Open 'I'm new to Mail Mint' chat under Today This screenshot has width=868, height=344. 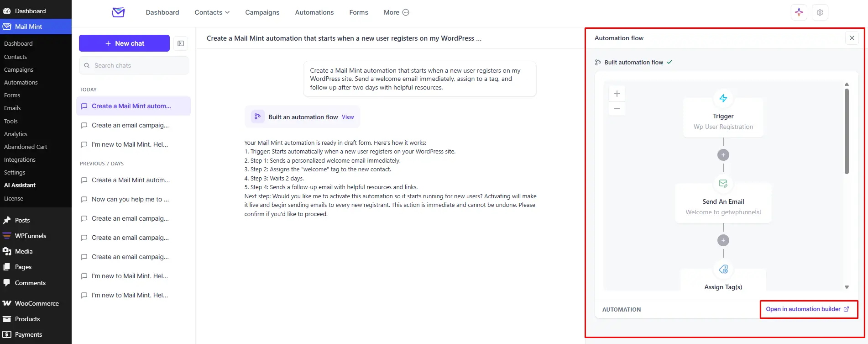tap(134, 144)
